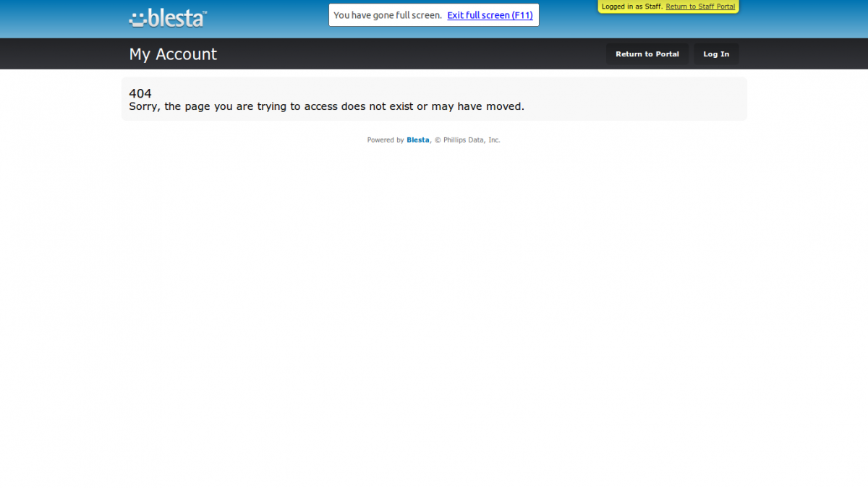Open the Blesta link in footer
The width and height of the screenshot is (868, 488).
click(418, 140)
